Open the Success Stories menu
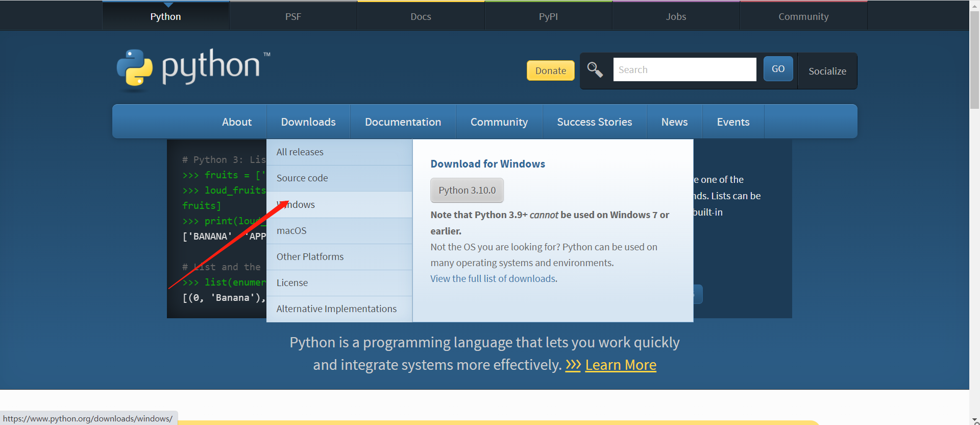Screen dimensions: 980x425 pos(595,122)
